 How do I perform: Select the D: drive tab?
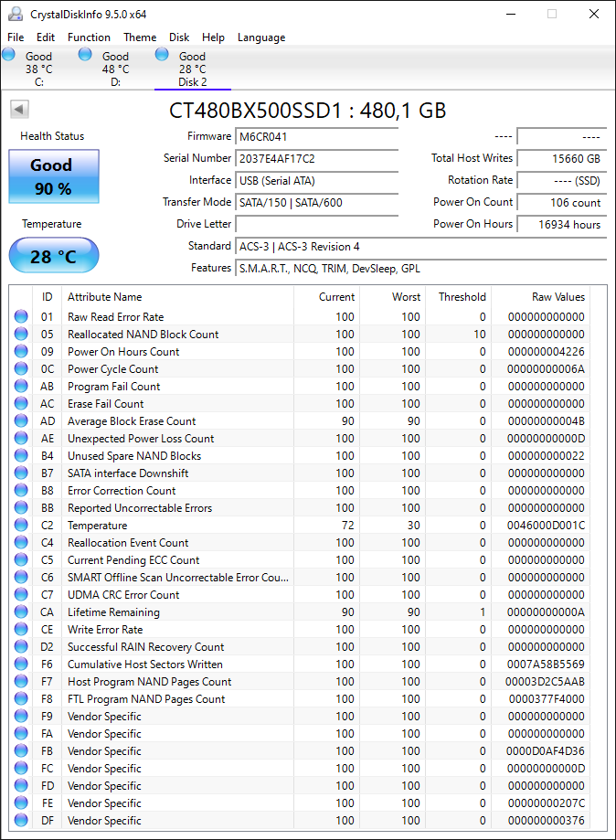click(116, 69)
